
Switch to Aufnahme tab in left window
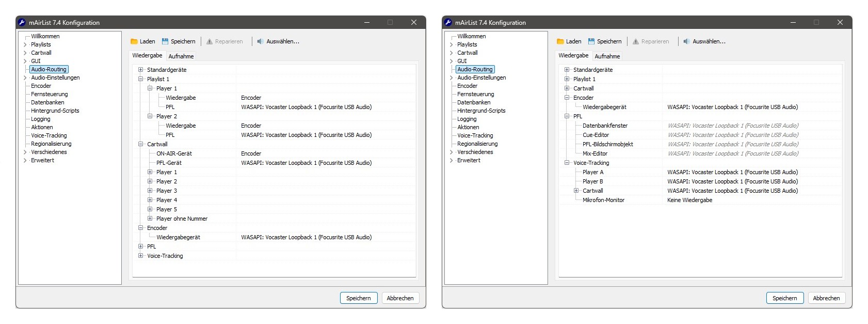181,56
